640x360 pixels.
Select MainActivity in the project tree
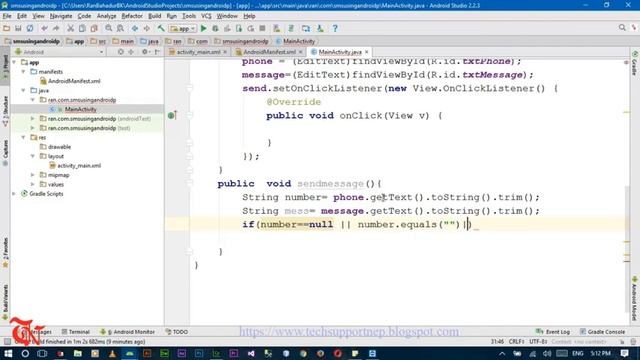(80, 109)
